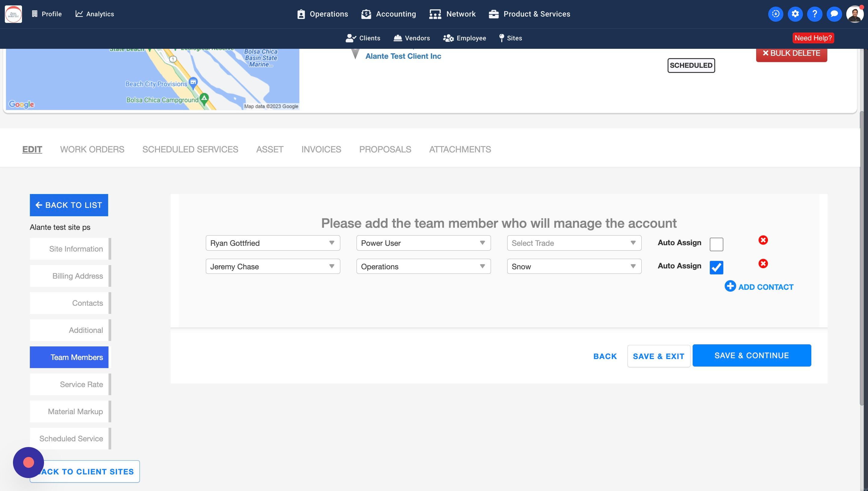Click the gear settings icon in header
Image resolution: width=868 pixels, height=491 pixels.
point(795,14)
